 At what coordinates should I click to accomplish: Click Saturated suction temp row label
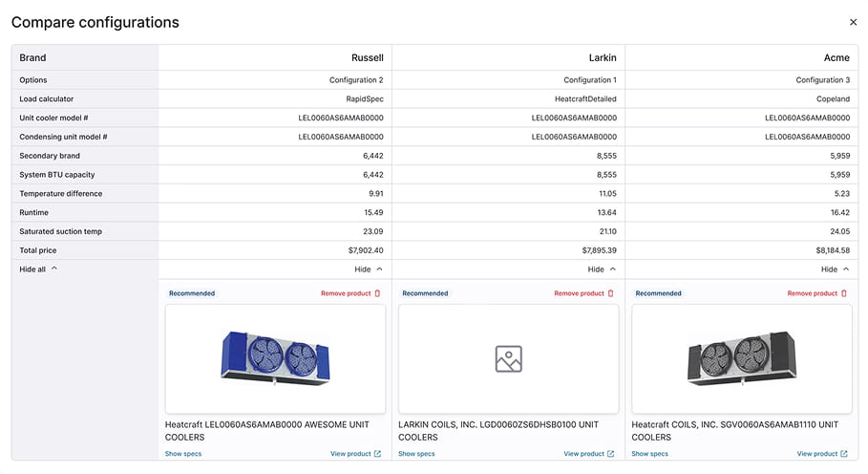point(61,231)
